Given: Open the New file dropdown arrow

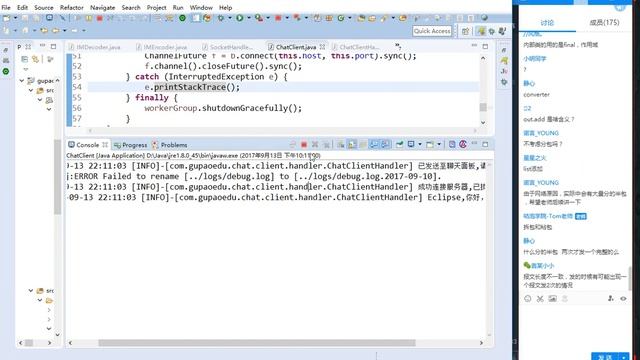Looking at the screenshot, I should (16, 18).
